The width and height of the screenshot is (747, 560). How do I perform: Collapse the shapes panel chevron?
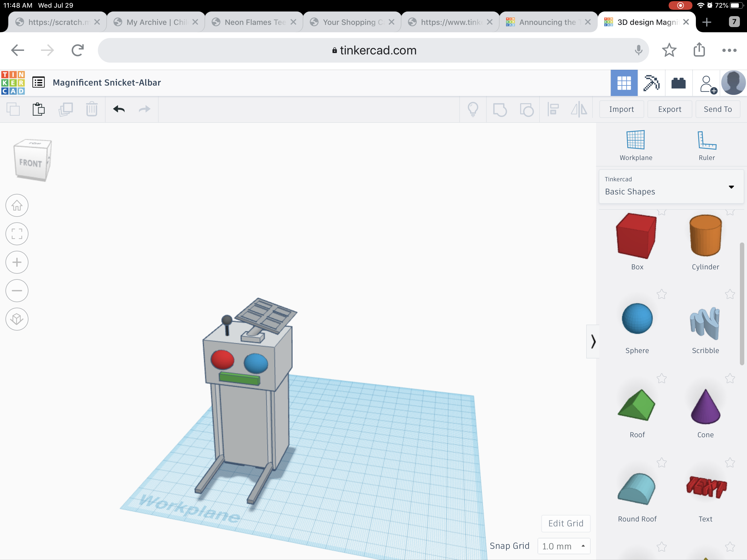(593, 341)
